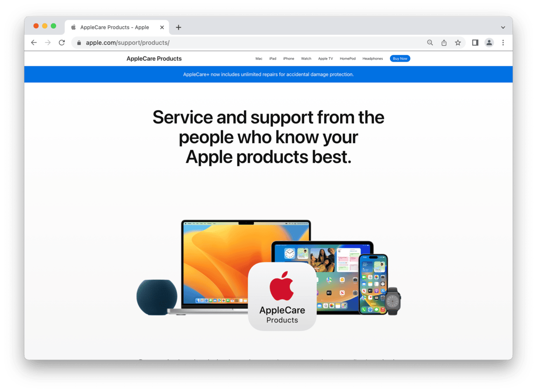Click the blue Buy Now button
Image resolution: width=537 pixels, height=392 pixels.
(400, 59)
